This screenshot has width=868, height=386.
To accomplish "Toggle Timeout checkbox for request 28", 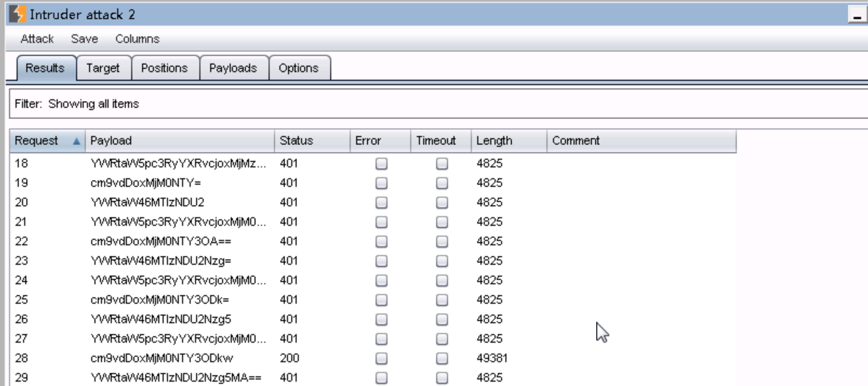I will click(x=442, y=359).
